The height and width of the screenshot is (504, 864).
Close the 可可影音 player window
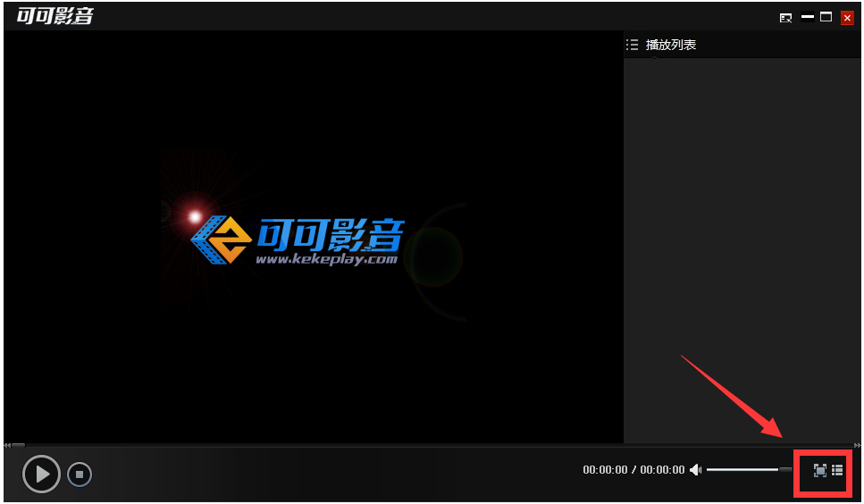tap(847, 18)
